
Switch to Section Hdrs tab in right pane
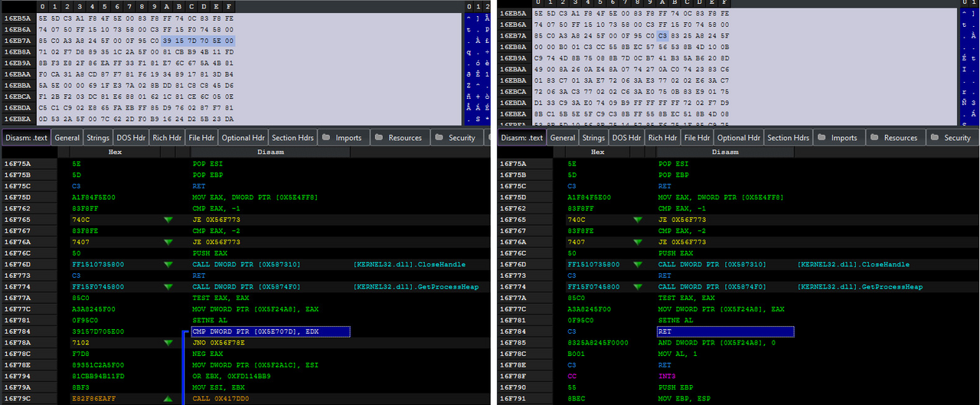tap(788, 138)
